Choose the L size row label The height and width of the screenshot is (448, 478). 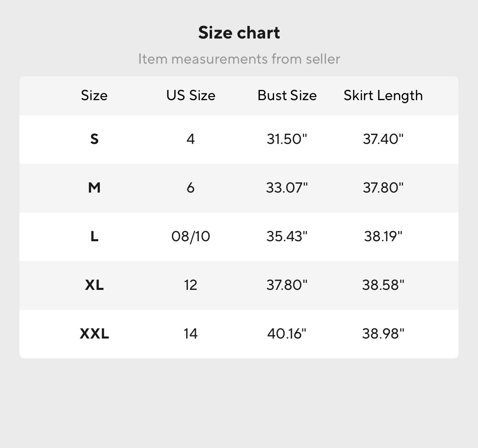[x=94, y=236]
